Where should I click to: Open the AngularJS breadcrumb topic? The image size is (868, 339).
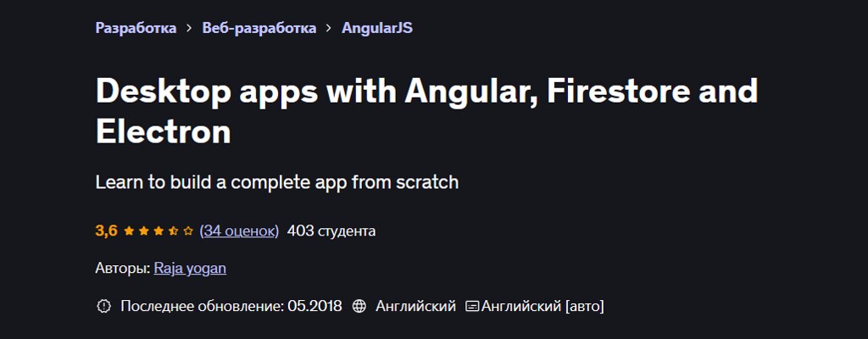377,28
